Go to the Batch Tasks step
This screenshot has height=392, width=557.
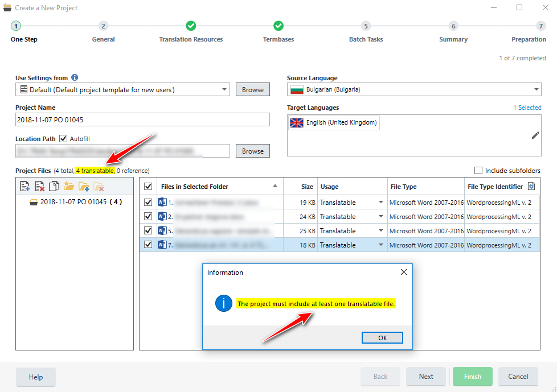[366, 26]
